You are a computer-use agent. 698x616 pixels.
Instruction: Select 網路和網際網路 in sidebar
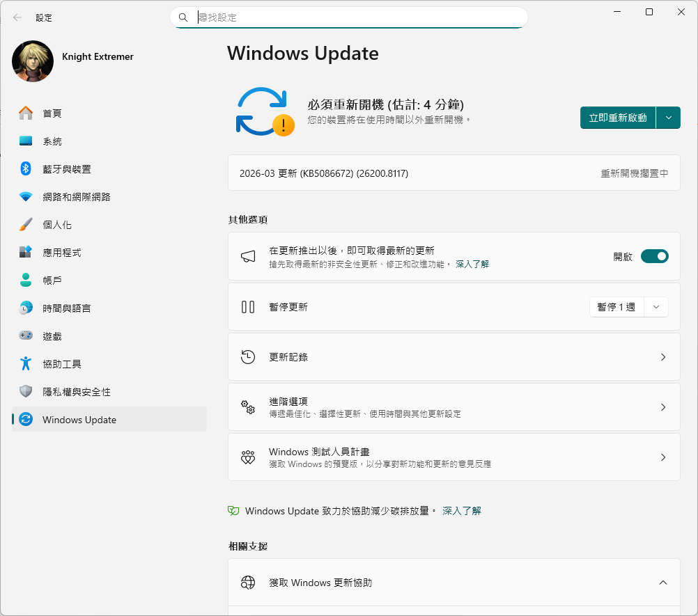tap(109, 196)
